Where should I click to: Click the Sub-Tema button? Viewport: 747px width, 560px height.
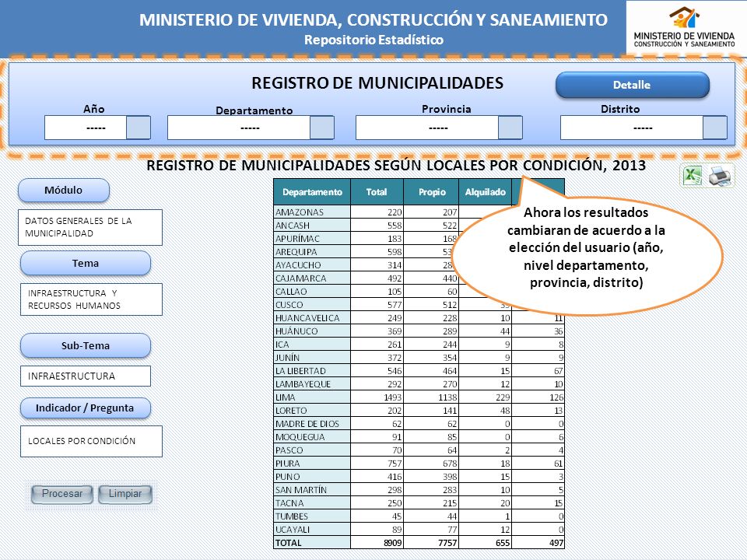coord(86,345)
